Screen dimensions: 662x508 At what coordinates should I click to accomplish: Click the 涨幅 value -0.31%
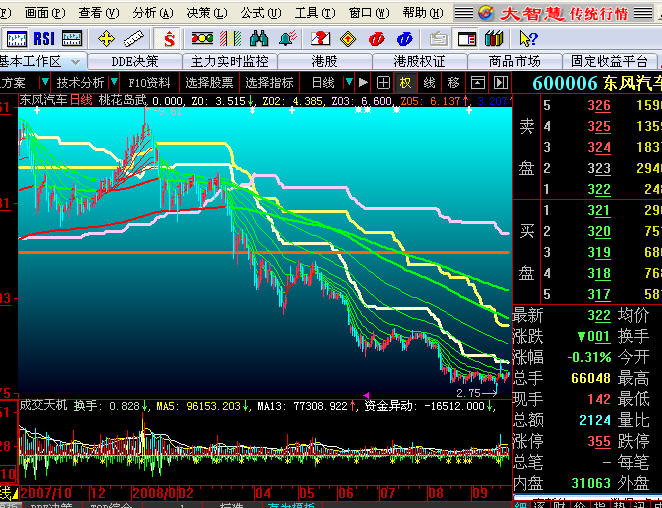point(589,358)
